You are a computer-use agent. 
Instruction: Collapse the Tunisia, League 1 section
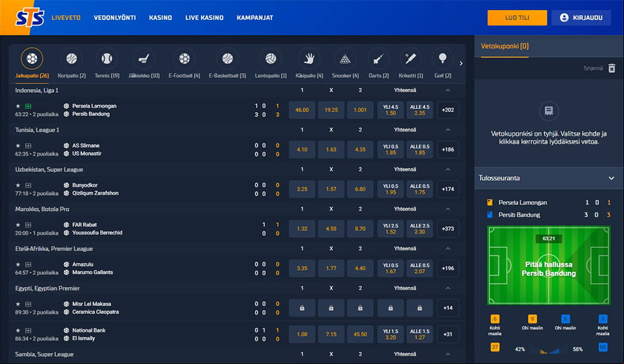pyautogui.click(x=447, y=130)
